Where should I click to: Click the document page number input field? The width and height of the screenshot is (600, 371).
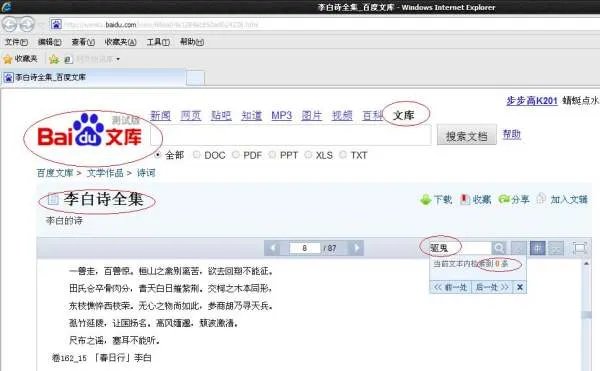click(305, 248)
